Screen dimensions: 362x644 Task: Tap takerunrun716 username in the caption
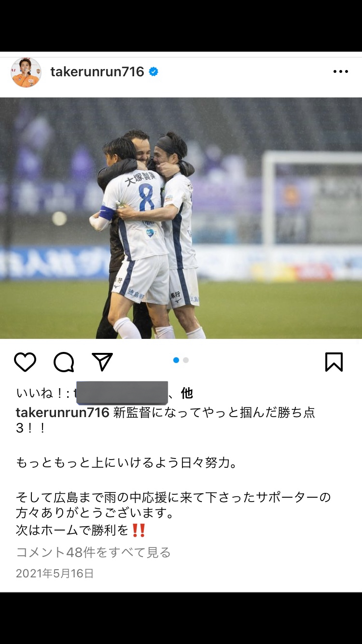coord(63,413)
